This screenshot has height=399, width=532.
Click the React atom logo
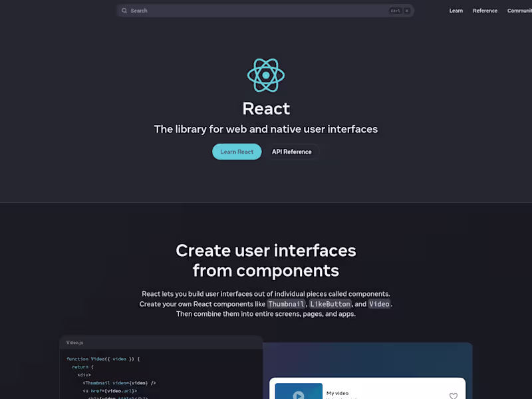pos(266,75)
